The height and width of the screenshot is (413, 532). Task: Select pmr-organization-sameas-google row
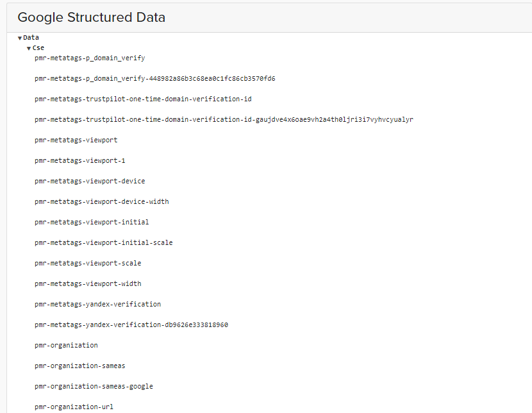pos(94,386)
